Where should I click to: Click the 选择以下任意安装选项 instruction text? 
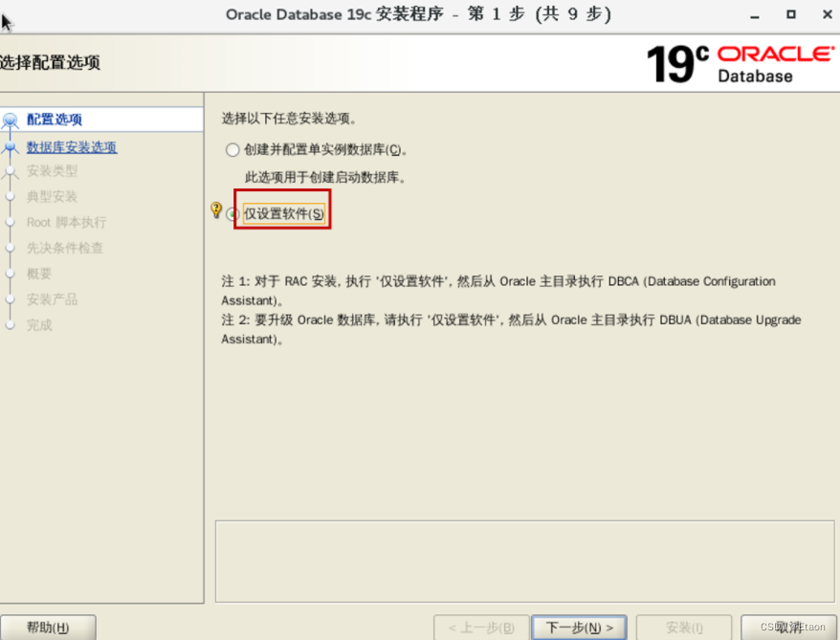(x=289, y=119)
